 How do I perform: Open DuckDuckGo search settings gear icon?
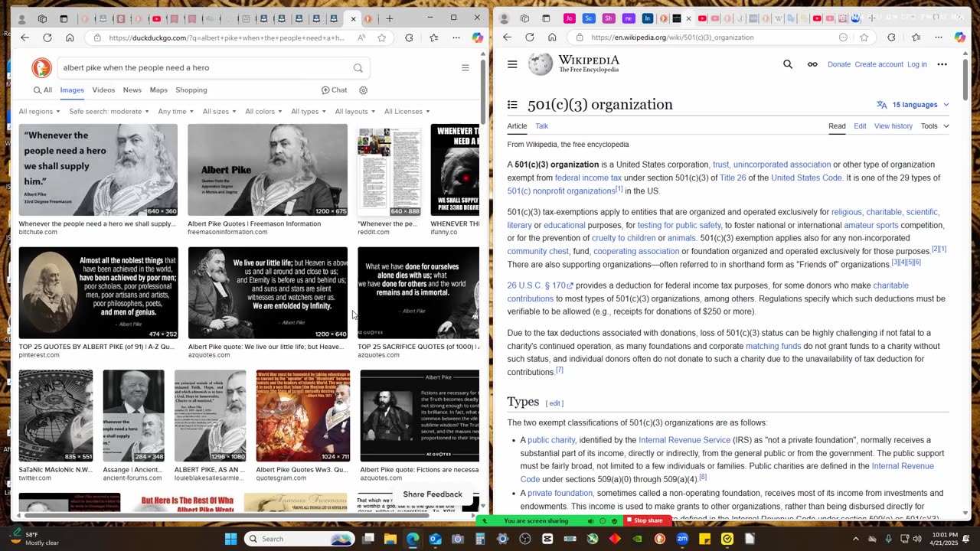coord(364,90)
